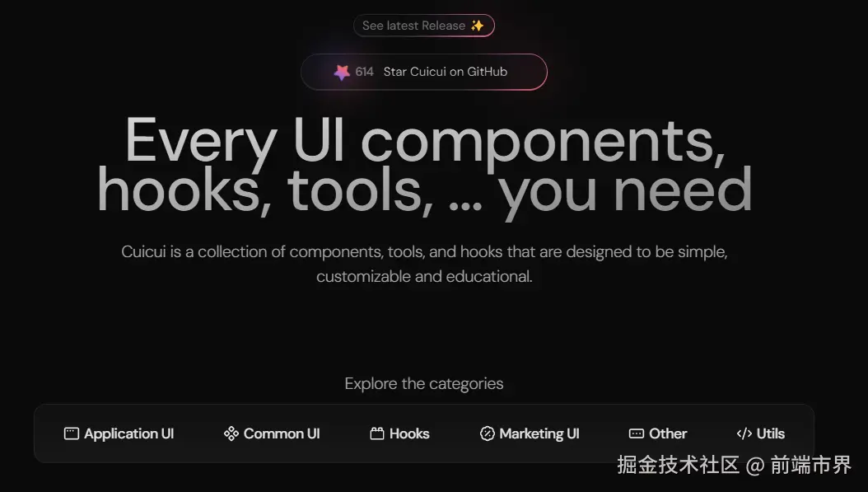Select the Other category label
Screen dimensions: 868x492
(x=668, y=433)
